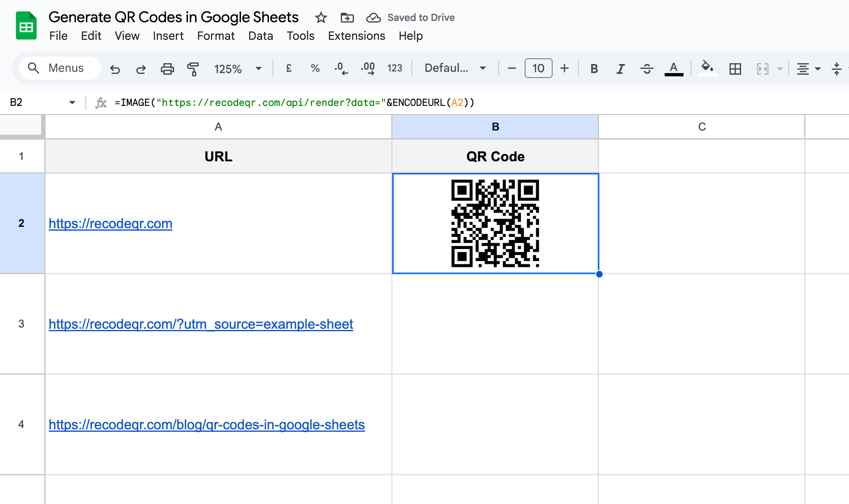Toggle italic formatting
Image resolution: width=849 pixels, height=504 pixels.
click(620, 69)
